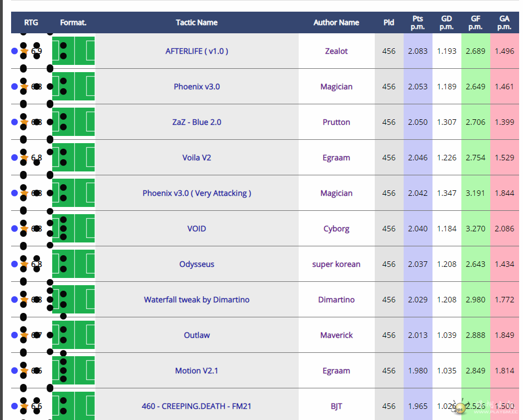Open author Magician next to Phoenix v3.0
The height and width of the screenshot is (420, 523).
click(x=336, y=87)
